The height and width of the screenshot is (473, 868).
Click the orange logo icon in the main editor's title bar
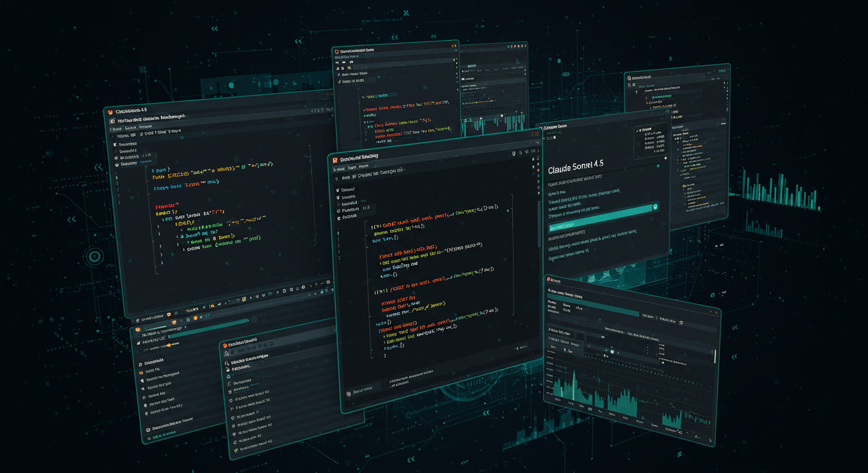[x=335, y=159]
